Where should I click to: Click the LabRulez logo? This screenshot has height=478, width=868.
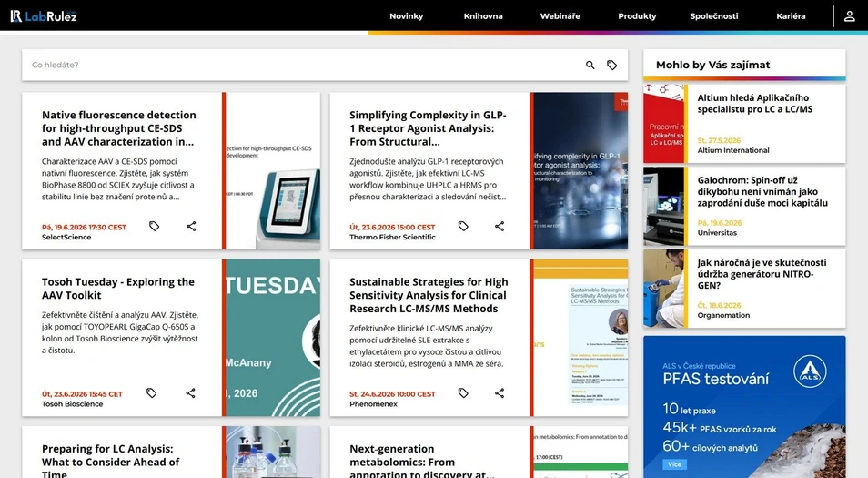[44, 16]
